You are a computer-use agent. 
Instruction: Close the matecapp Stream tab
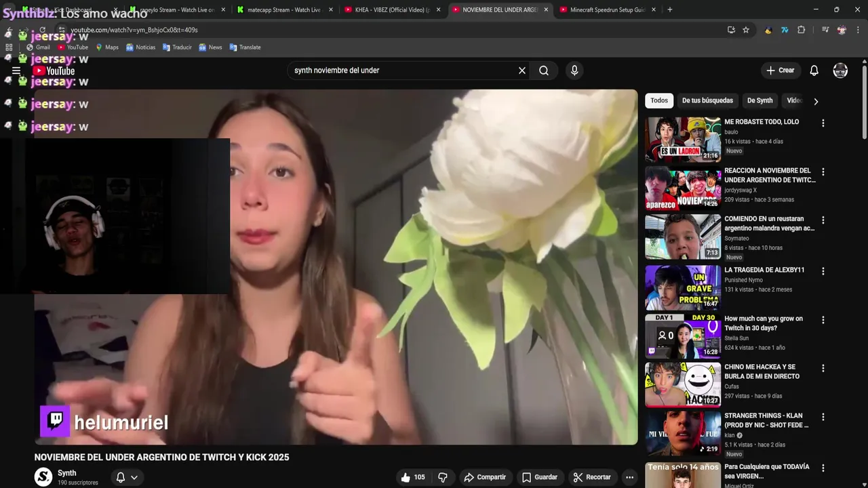(x=331, y=9)
